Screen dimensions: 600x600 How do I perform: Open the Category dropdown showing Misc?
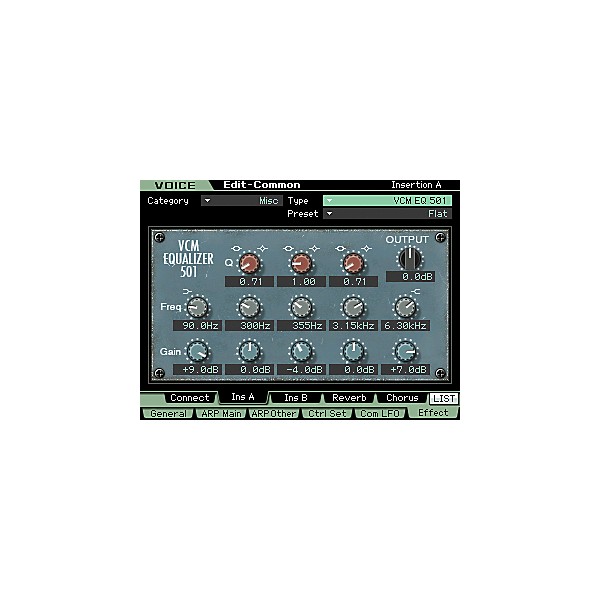[242, 201]
